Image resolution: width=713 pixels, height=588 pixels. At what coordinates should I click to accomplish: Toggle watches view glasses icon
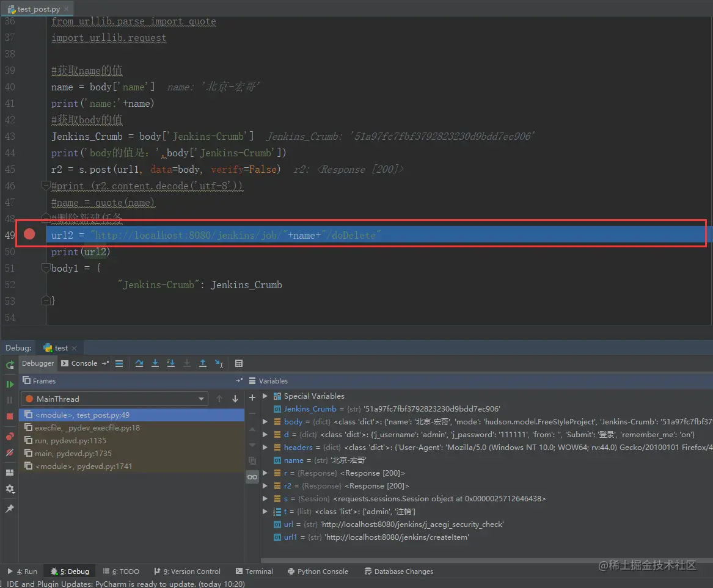(x=252, y=477)
